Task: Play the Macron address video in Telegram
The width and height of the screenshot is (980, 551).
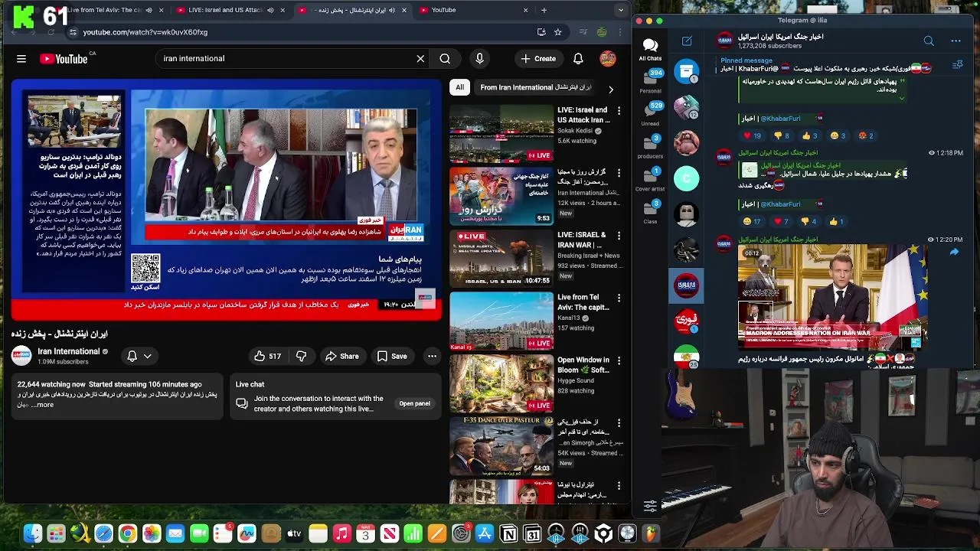Action: click(x=832, y=297)
